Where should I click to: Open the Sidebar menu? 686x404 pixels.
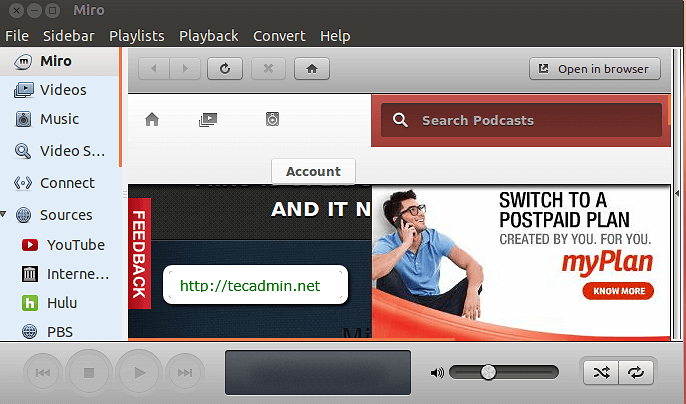click(x=69, y=36)
